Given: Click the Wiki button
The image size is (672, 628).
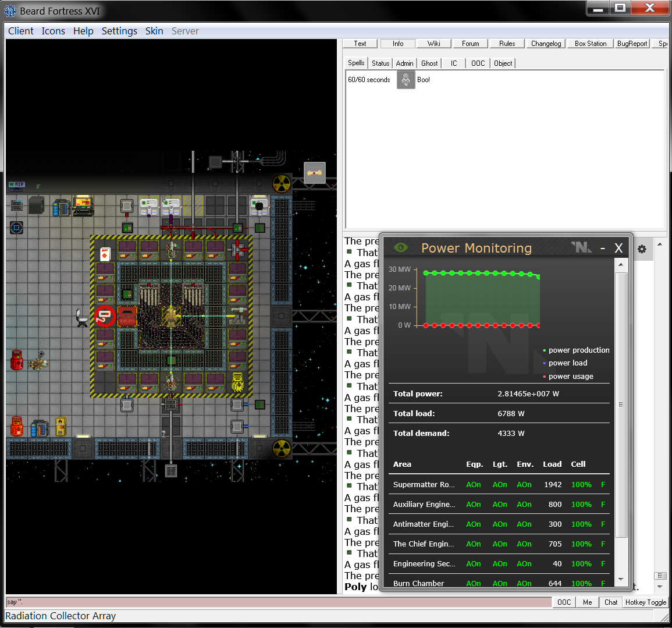Looking at the screenshot, I should tap(433, 44).
